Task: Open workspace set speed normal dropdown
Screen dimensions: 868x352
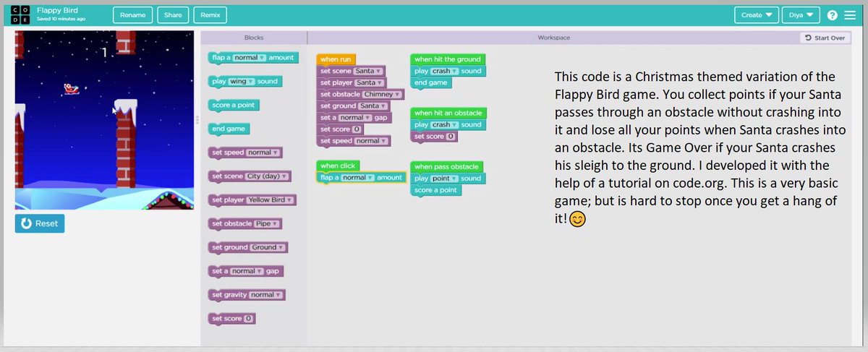Action: (370, 141)
